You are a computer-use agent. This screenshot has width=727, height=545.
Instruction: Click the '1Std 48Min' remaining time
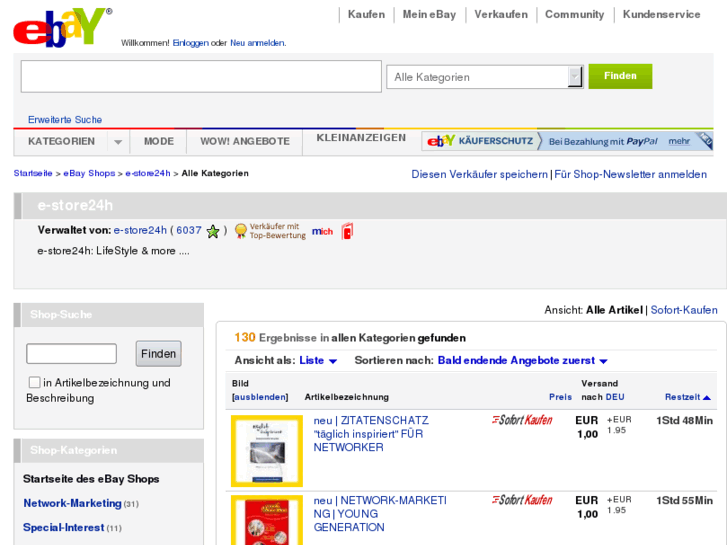[x=684, y=421]
